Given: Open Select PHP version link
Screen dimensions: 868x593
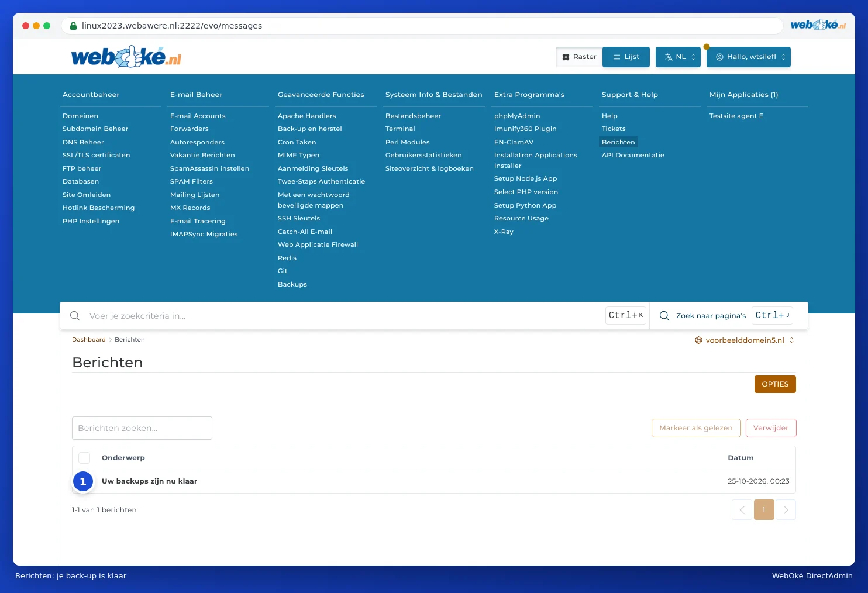Looking at the screenshot, I should (x=526, y=192).
